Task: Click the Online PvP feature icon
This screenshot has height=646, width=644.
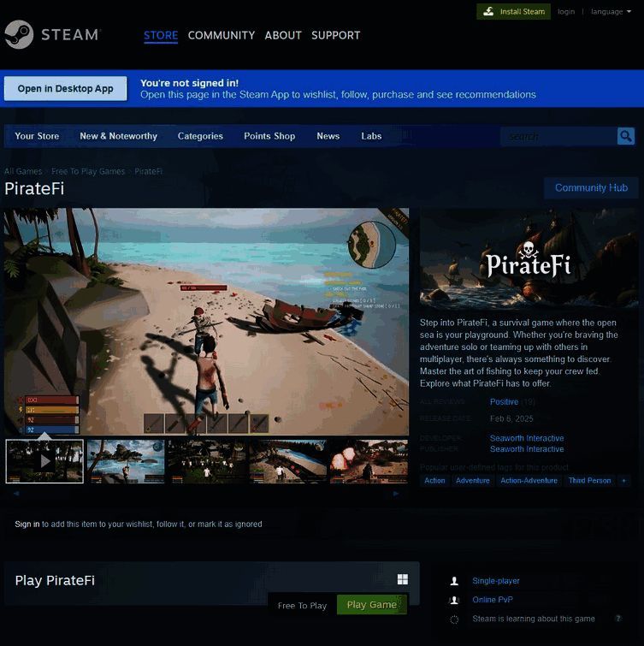Action: pyautogui.click(x=454, y=600)
